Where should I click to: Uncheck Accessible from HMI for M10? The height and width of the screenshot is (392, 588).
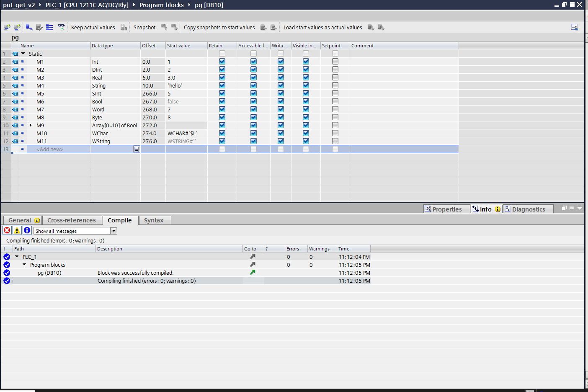[x=253, y=133]
